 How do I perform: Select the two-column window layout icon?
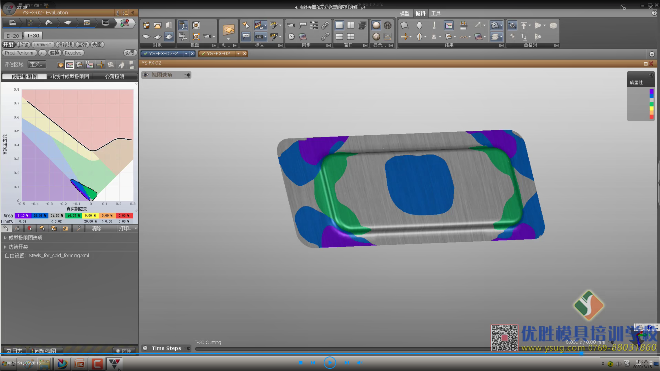click(x=351, y=25)
